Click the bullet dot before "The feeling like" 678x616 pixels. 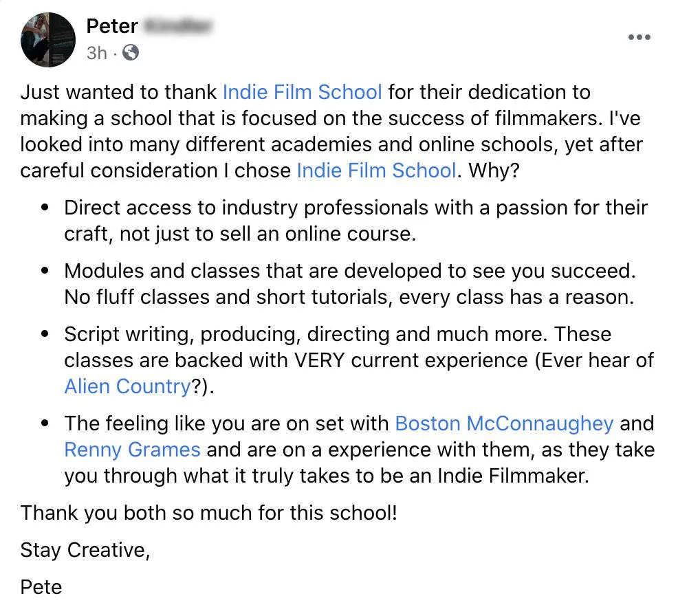coord(45,423)
